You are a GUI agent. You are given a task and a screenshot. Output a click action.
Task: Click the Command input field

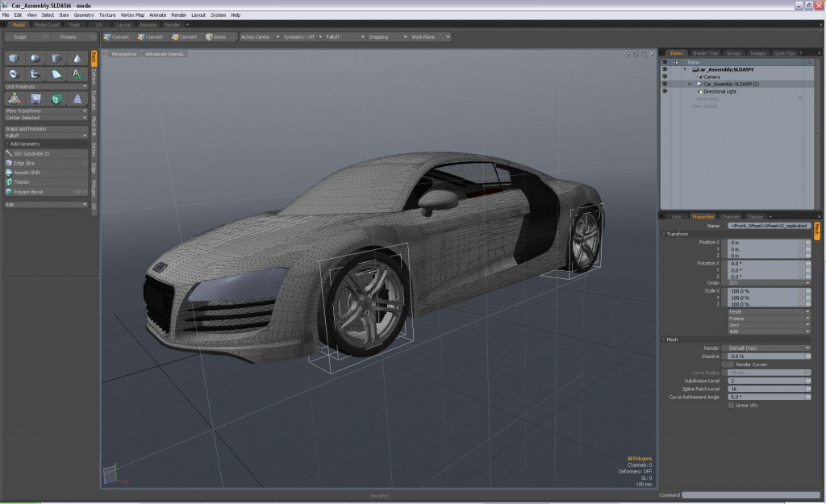click(x=751, y=495)
